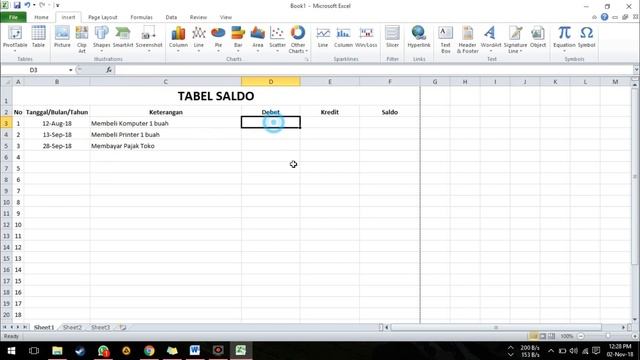Insert a Table from the ribbon
The image size is (640, 360).
38,37
